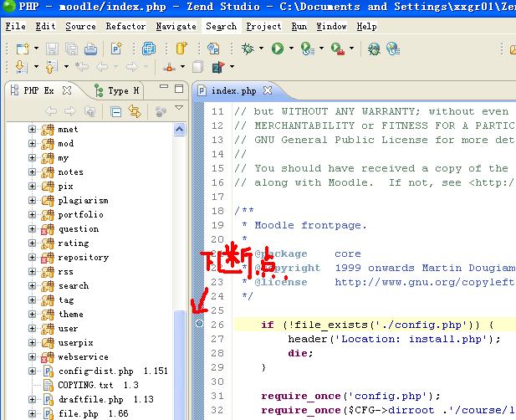The image size is (516, 420).
Task: Click the stacked blue windows toolbar icon
Action: click(x=149, y=49)
